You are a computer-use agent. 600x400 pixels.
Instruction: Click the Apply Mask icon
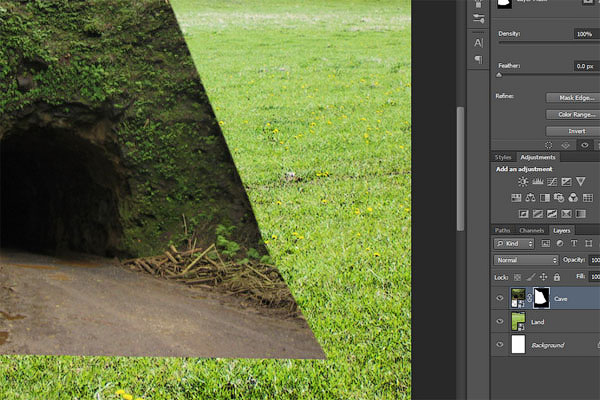point(566,145)
